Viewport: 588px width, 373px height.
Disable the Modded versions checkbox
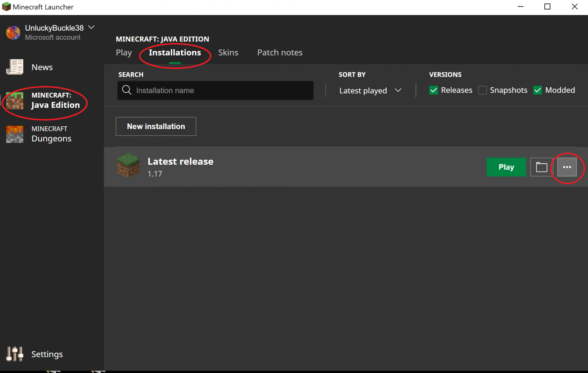537,90
